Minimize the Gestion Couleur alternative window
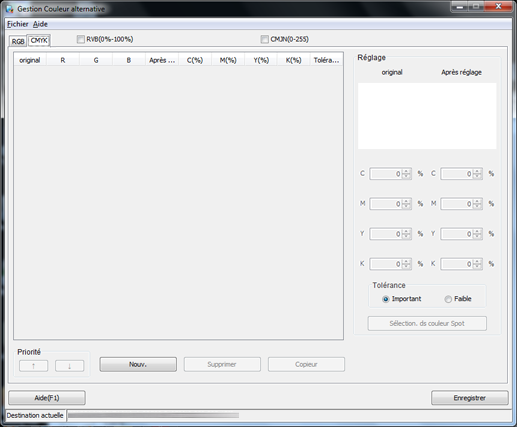Image resolution: width=517 pixels, height=427 pixels. (x=460, y=7)
